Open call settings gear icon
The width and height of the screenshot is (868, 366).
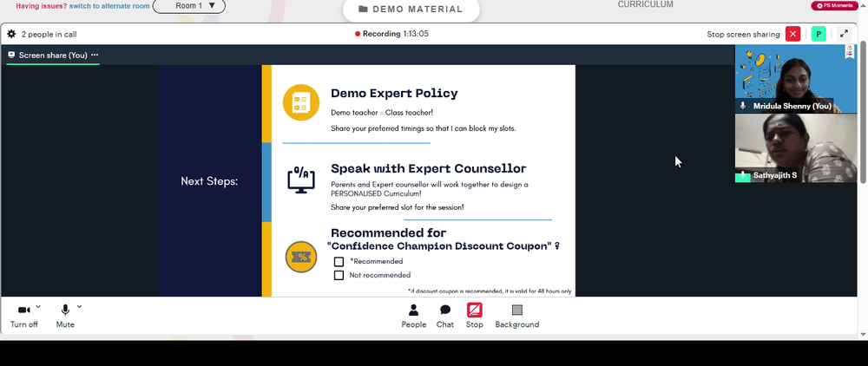pyautogui.click(x=11, y=35)
